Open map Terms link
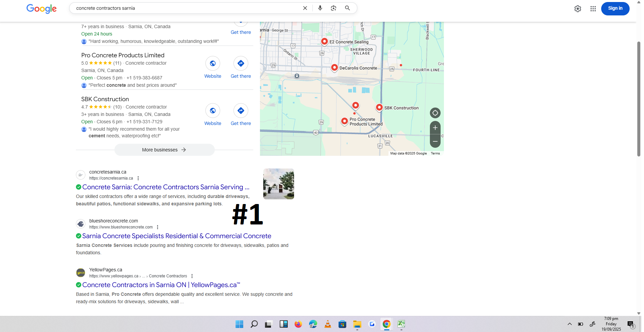 [435, 153]
